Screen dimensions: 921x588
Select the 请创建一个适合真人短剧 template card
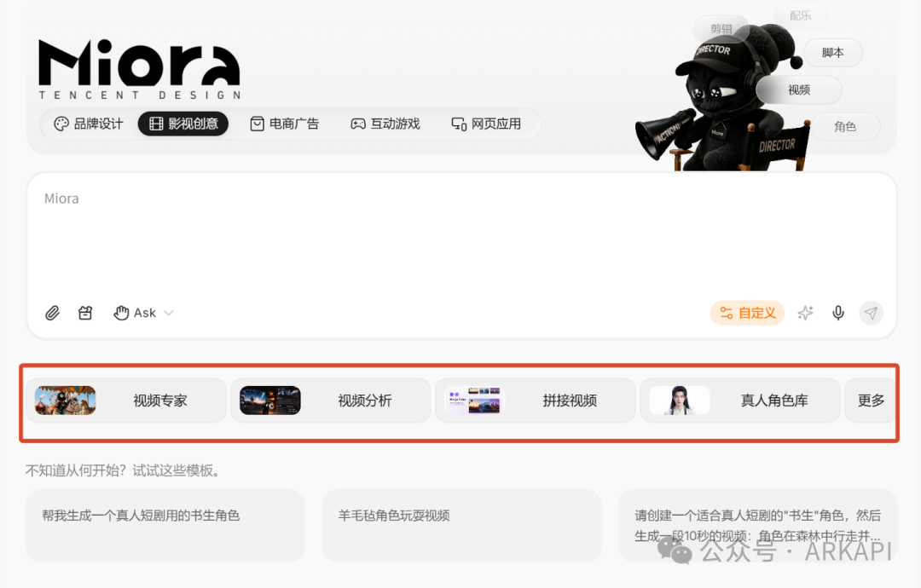(758, 525)
